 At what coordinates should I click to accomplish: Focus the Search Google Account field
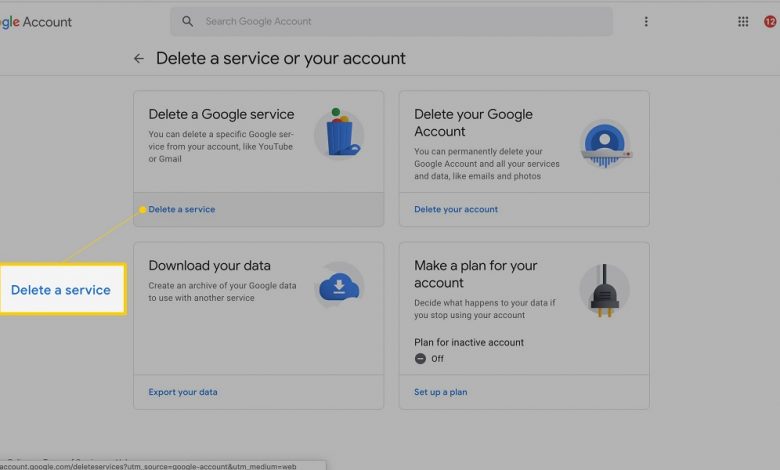point(400,21)
